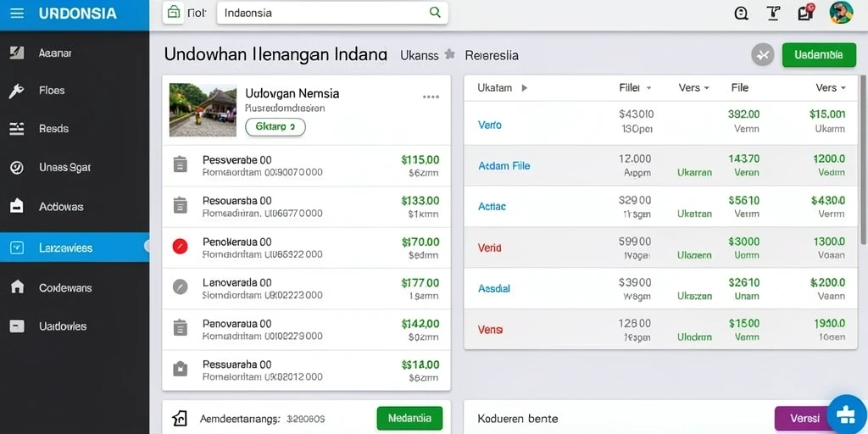
Task: Click the $5610 value in Actiac row
Action: (x=744, y=200)
